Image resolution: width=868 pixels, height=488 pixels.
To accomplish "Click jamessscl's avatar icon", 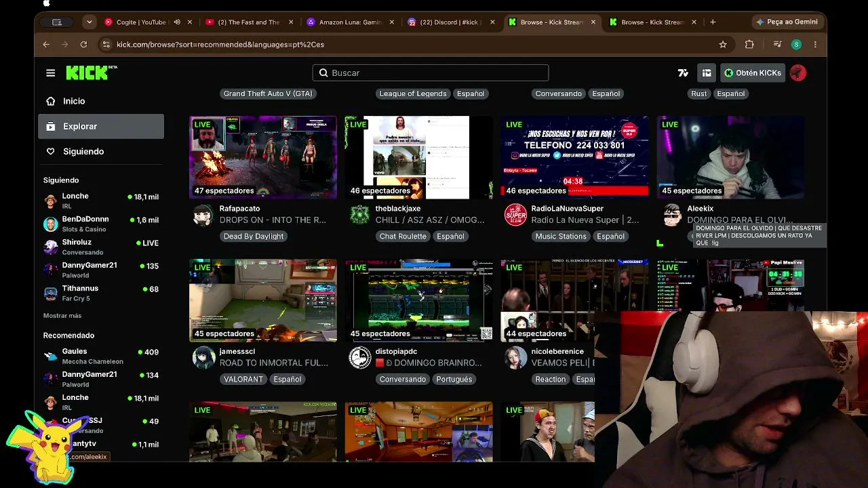I will (x=203, y=358).
